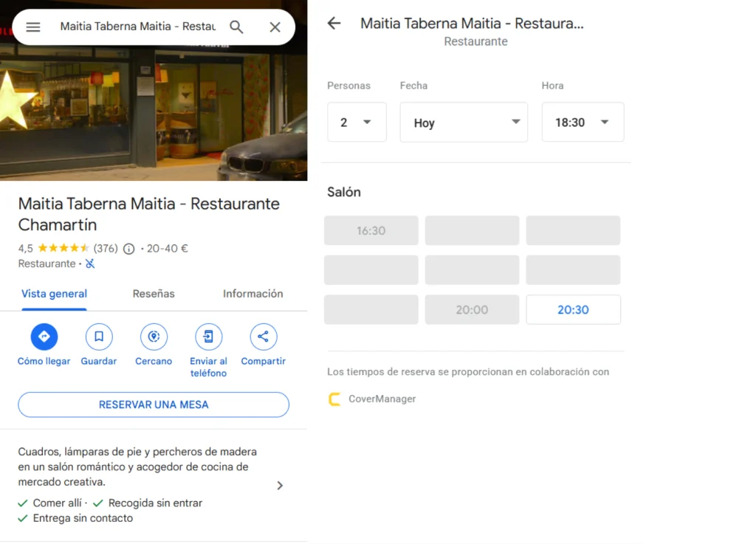Open the rating info icon next to reviews
Image resolution: width=756 pixels, height=544 pixels.
128,249
